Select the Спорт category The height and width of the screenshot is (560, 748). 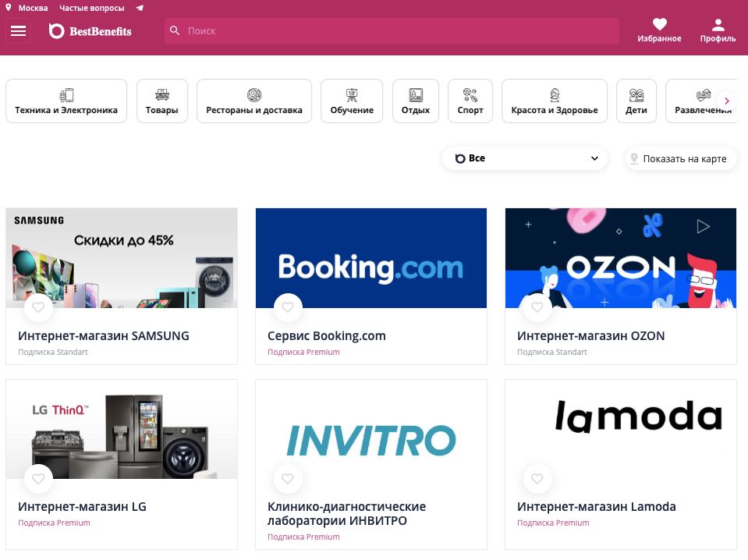[470, 101]
